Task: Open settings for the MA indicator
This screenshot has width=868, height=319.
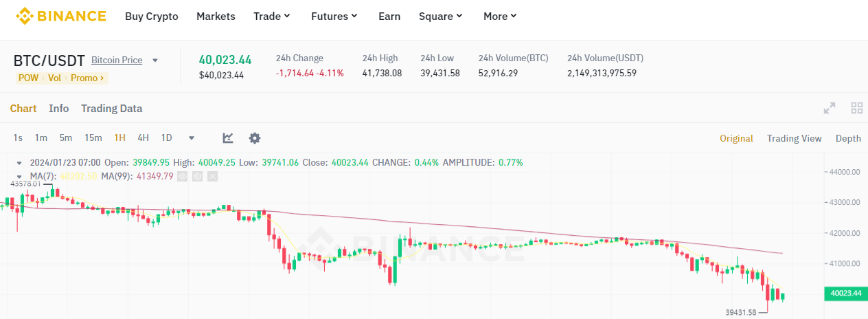Action: click(197, 177)
